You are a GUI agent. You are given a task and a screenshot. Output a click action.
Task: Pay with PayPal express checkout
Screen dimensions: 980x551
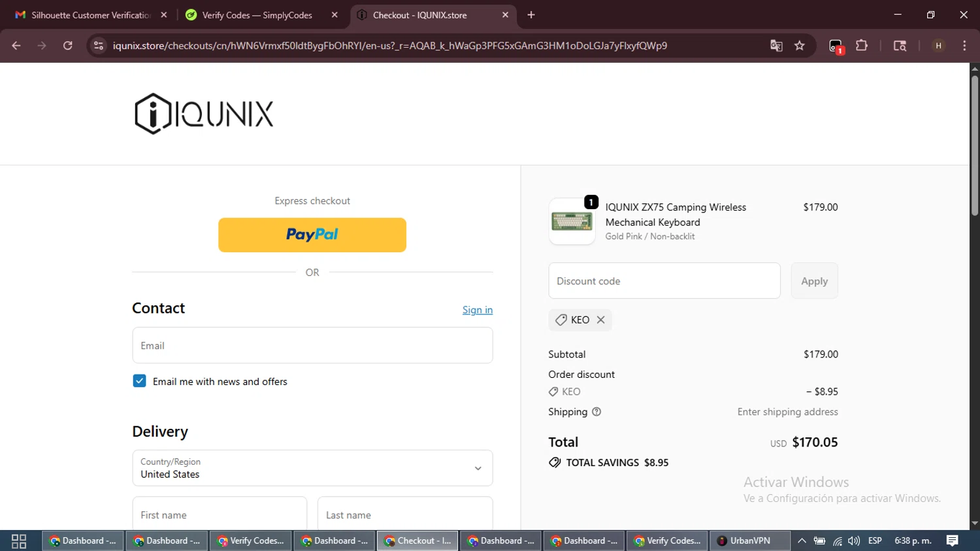[x=312, y=235]
